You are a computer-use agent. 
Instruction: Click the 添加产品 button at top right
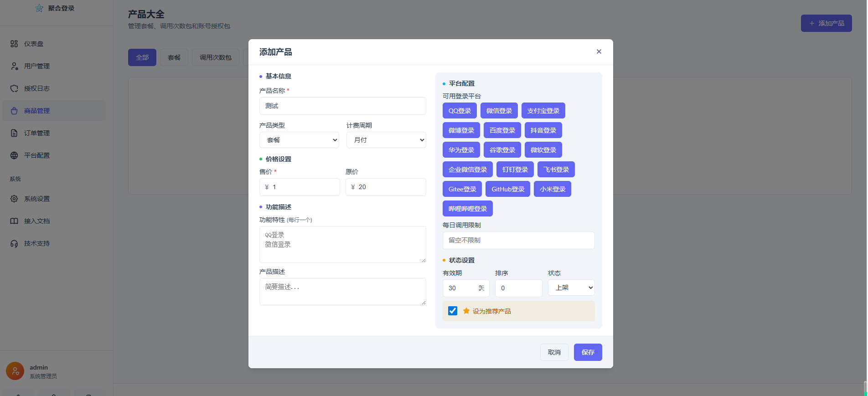tap(827, 23)
